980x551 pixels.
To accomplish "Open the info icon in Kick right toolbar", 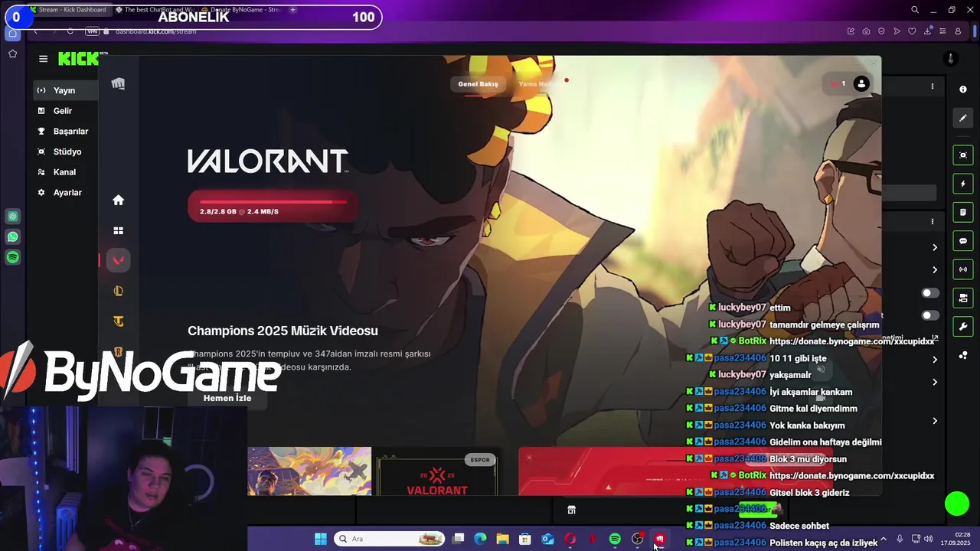I will (x=963, y=90).
